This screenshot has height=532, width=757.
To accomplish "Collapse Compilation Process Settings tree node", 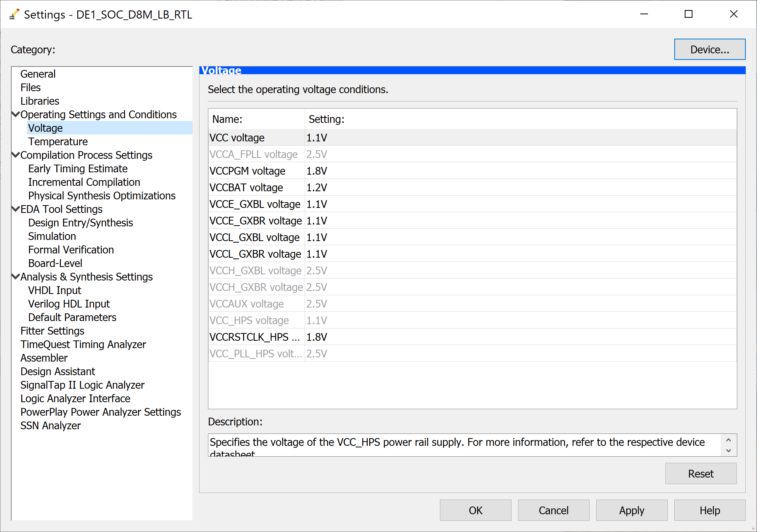I will [x=16, y=155].
